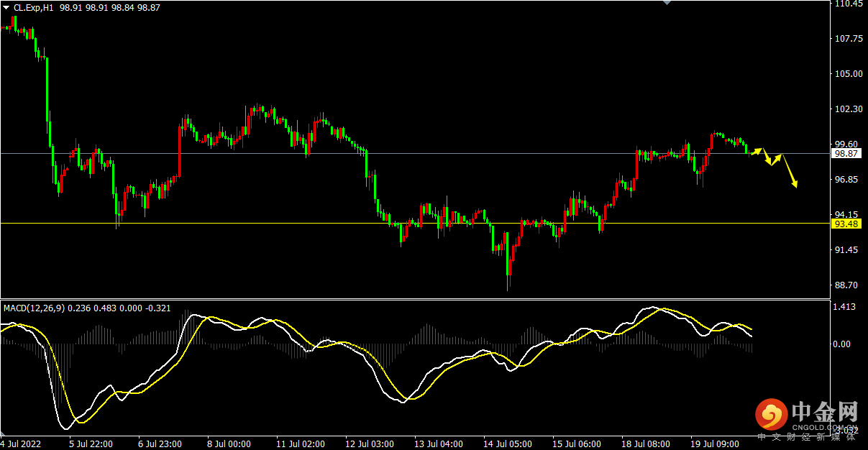Select the current price tag 98.87
This screenshot has width=868, height=450.
pos(846,154)
